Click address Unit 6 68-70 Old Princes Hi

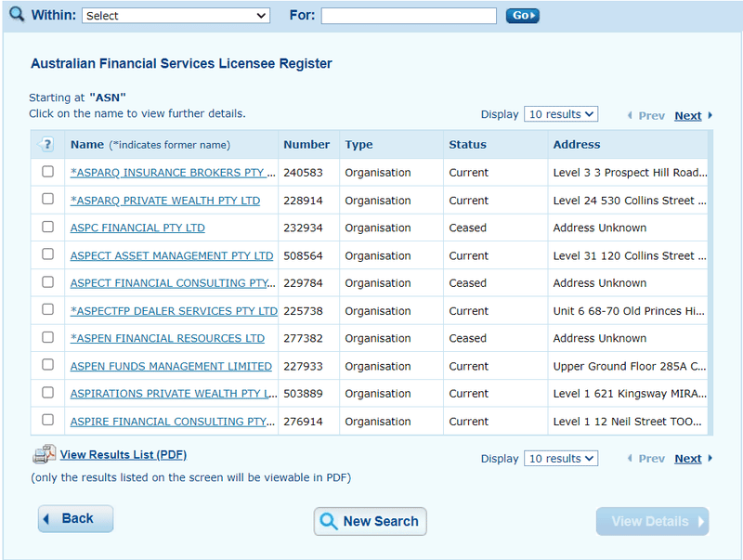pos(629,311)
